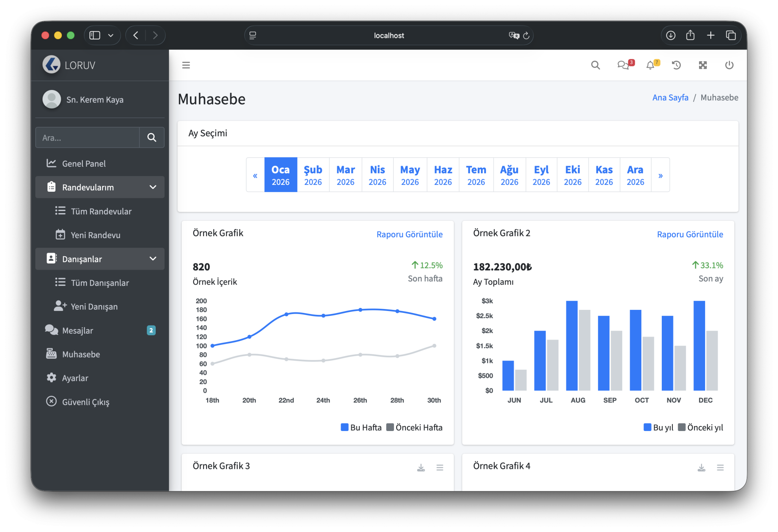The image size is (778, 532).
Task: Toggle Önceki yıl legend series
Action: [x=701, y=428]
